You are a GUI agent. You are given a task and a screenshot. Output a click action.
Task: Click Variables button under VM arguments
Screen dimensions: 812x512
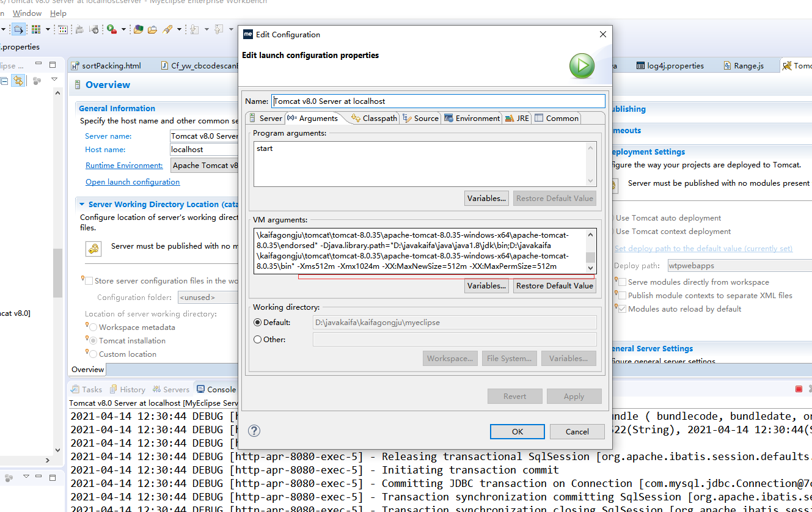(x=486, y=285)
